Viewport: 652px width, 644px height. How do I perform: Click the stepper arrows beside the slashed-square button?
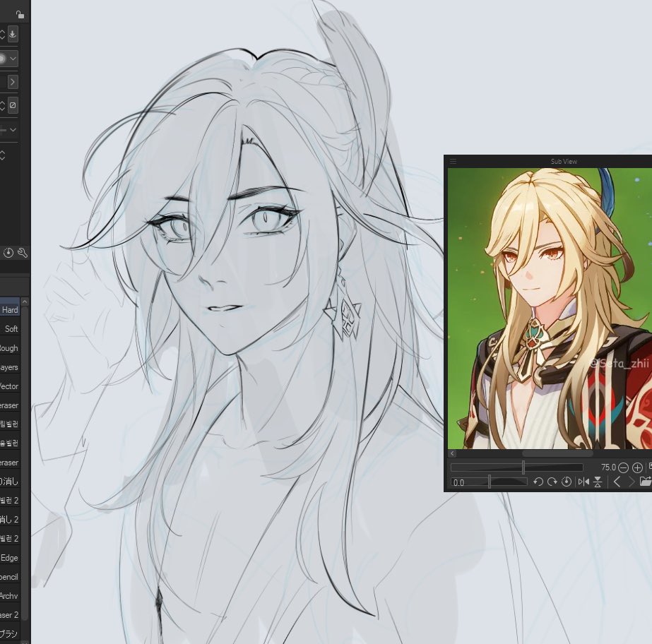(x=3, y=105)
